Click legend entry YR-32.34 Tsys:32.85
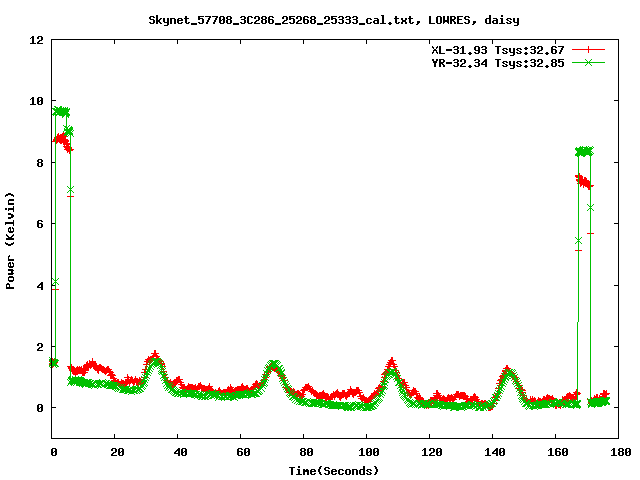The width and height of the screenshot is (640, 480). (498, 63)
